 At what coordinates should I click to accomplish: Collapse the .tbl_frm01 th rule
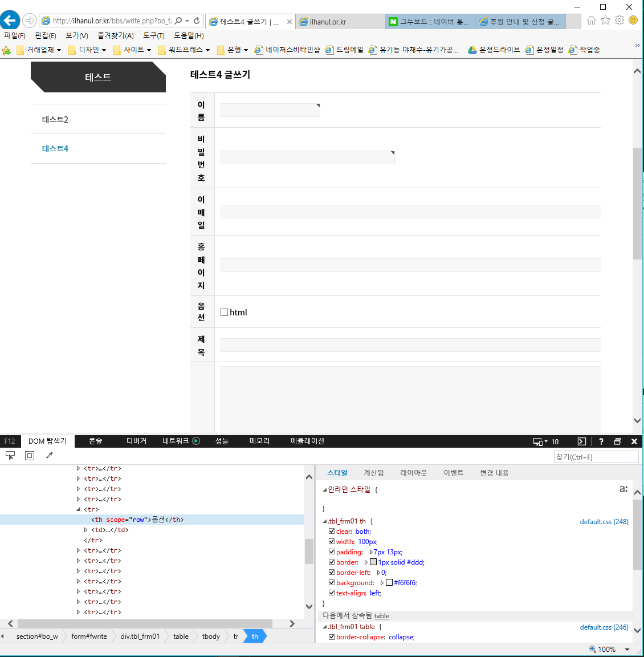[x=324, y=522]
